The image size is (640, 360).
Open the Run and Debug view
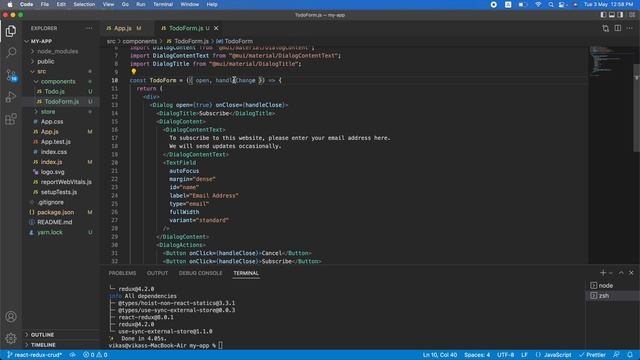pyautogui.click(x=11, y=97)
